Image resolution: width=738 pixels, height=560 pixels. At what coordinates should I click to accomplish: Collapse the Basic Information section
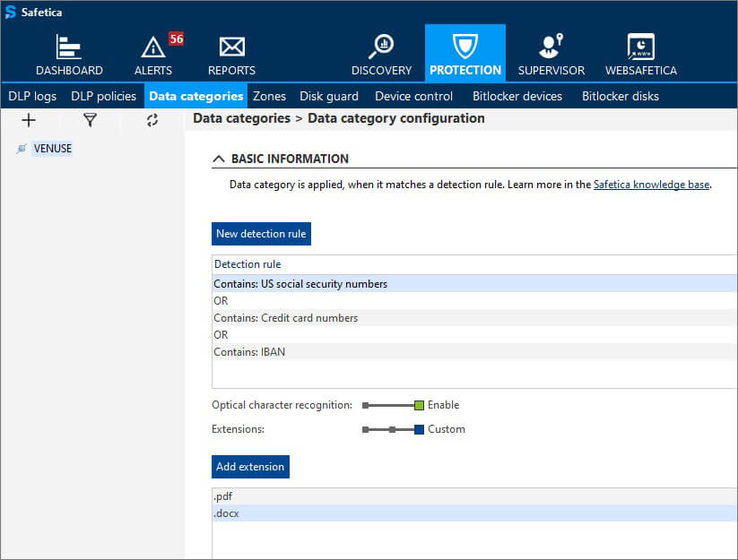(219, 159)
